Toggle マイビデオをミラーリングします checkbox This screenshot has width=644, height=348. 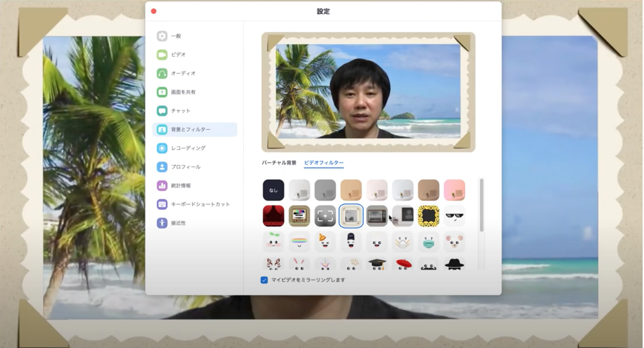[264, 280]
